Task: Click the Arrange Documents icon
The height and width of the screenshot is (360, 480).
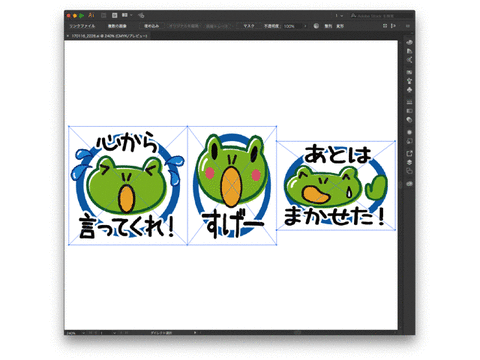Action: tap(125, 15)
